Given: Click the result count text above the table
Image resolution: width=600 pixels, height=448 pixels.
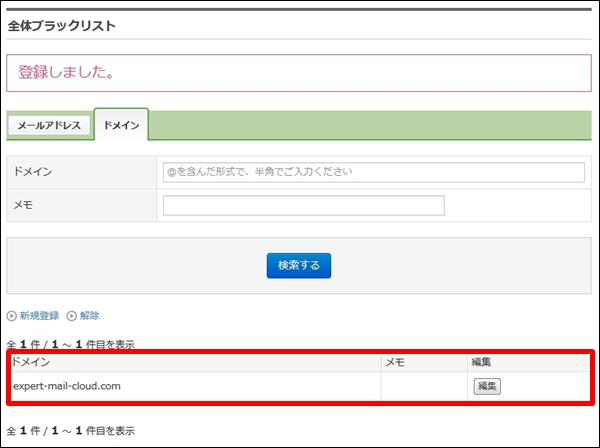Looking at the screenshot, I should coord(71,344).
